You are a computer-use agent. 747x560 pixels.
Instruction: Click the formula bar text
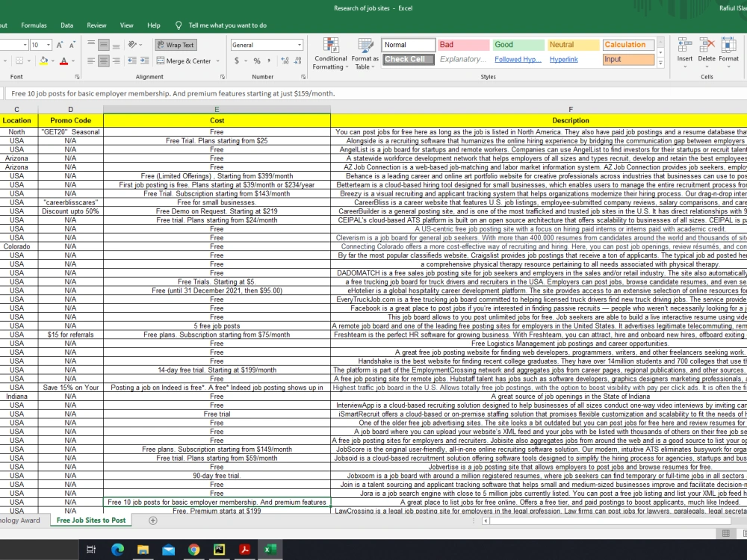[173, 93]
